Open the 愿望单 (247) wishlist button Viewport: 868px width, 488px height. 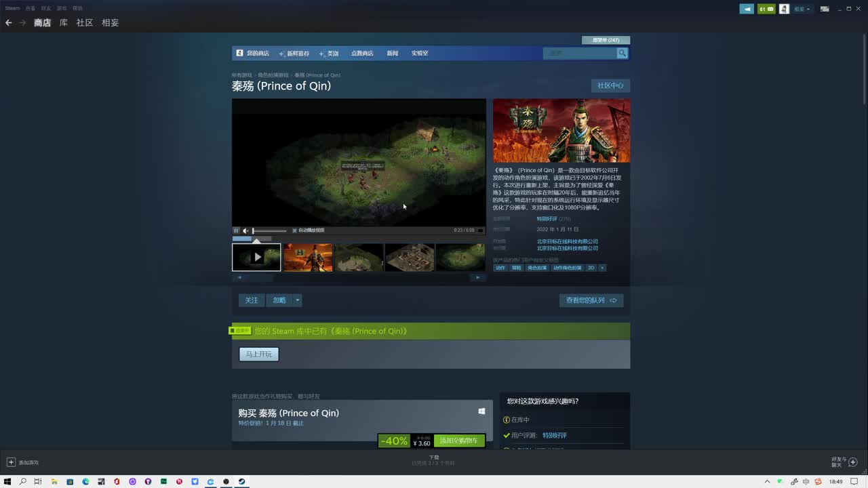point(606,40)
